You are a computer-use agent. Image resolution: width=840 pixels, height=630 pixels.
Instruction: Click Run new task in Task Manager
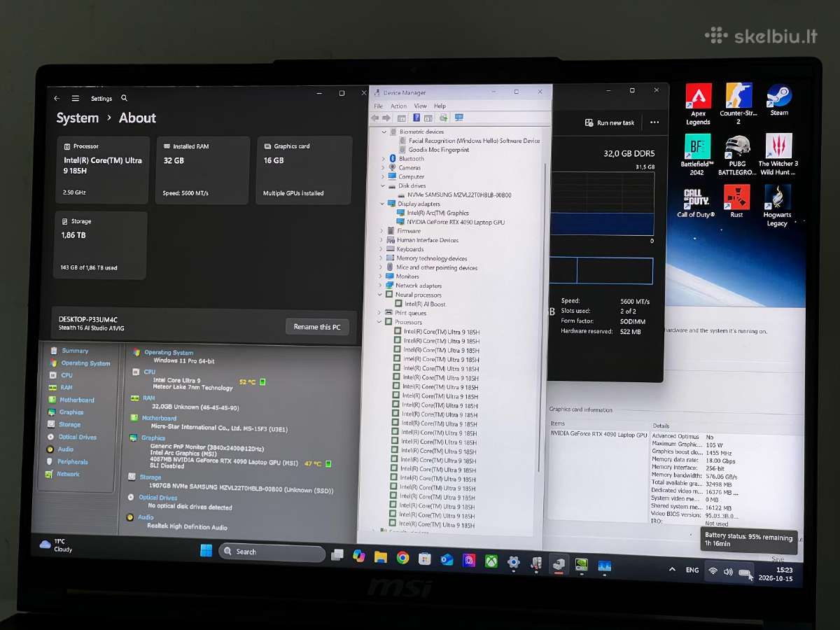click(x=610, y=122)
